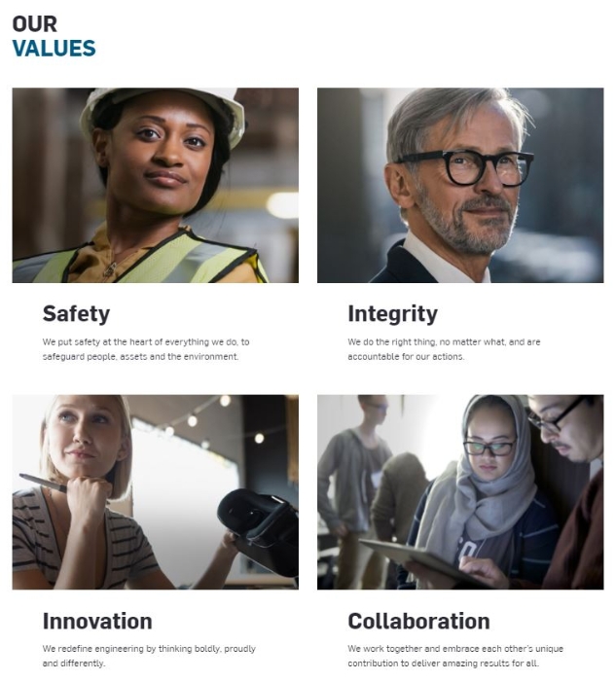Click the 'We do the right thing' description

(444, 349)
